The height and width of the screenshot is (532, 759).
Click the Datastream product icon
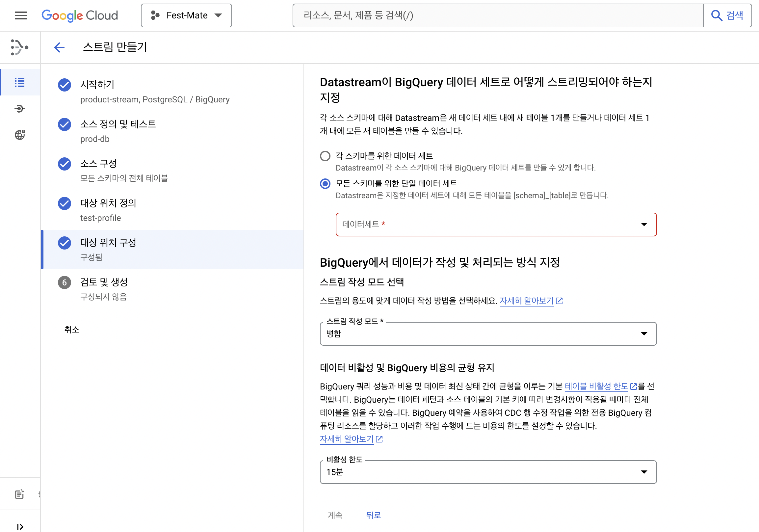tap(19, 47)
